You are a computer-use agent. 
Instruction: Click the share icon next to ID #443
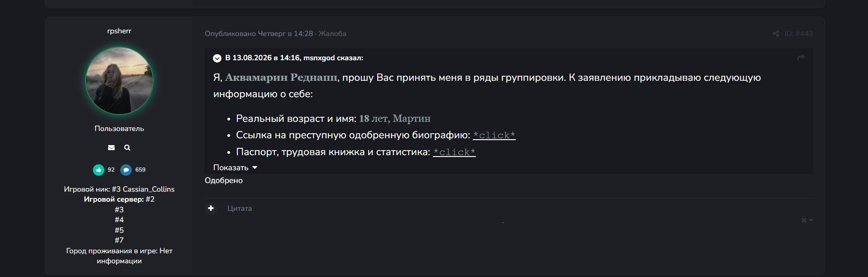coord(776,33)
